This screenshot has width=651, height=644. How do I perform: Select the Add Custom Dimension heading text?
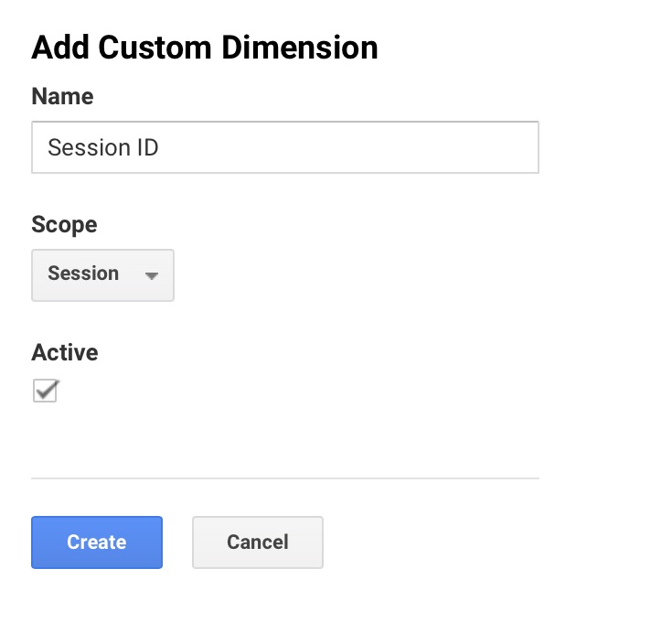point(205,48)
